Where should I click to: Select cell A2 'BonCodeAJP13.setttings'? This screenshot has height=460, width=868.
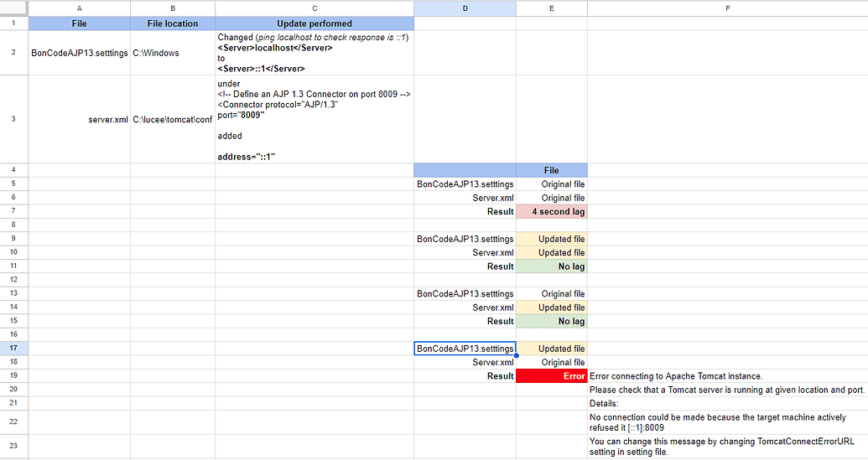(x=79, y=53)
